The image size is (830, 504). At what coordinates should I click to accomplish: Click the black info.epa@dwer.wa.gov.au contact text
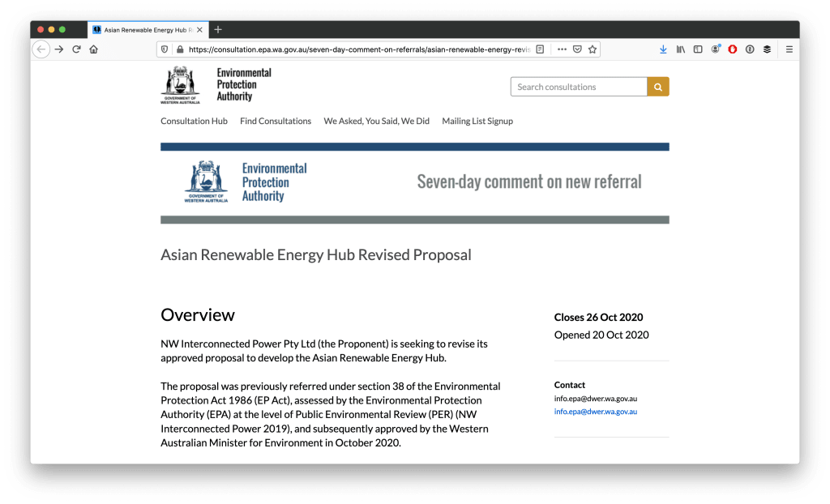click(596, 399)
